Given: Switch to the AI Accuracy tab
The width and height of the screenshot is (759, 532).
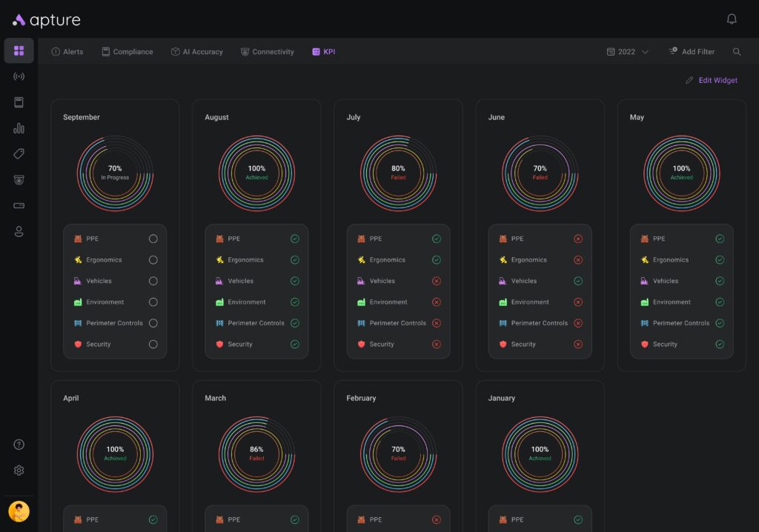Looking at the screenshot, I should [x=196, y=52].
